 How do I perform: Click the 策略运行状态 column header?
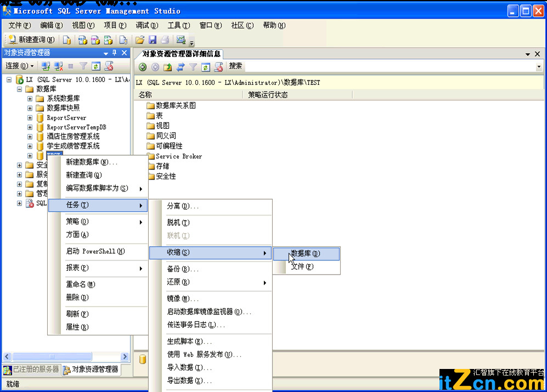[x=297, y=95]
